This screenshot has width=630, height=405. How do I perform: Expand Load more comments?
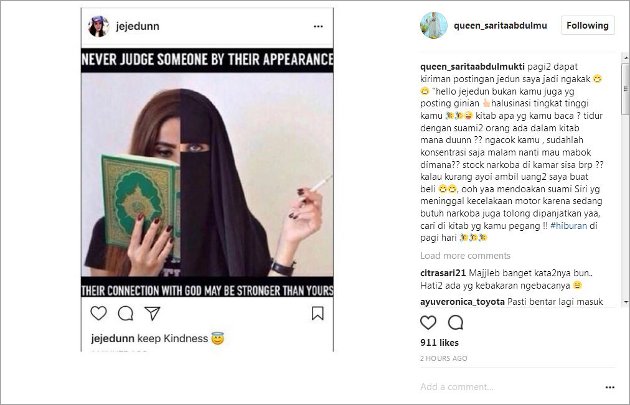tap(465, 256)
